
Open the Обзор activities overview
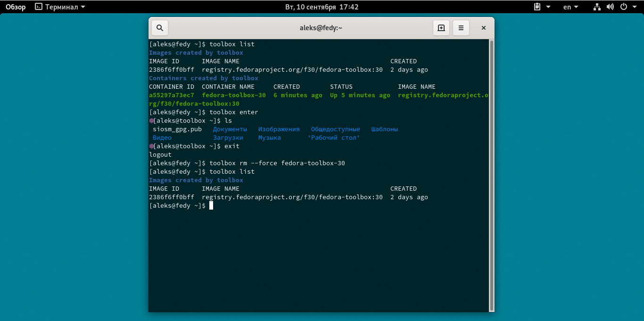click(16, 7)
